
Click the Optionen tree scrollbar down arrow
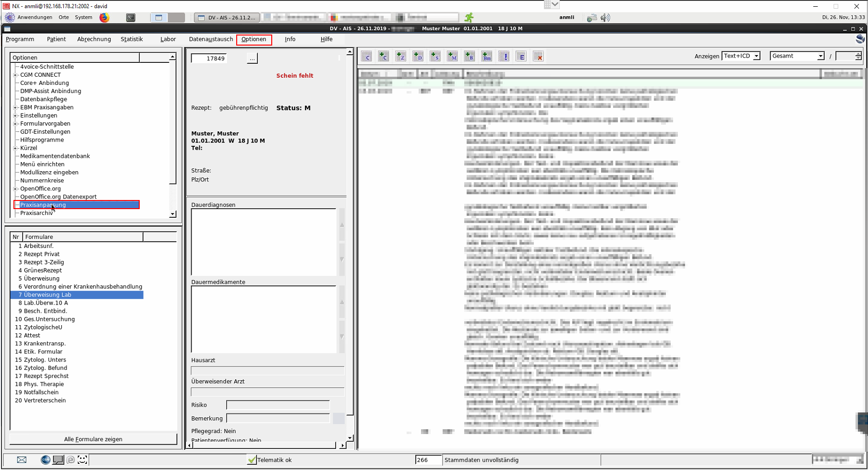(173, 214)
